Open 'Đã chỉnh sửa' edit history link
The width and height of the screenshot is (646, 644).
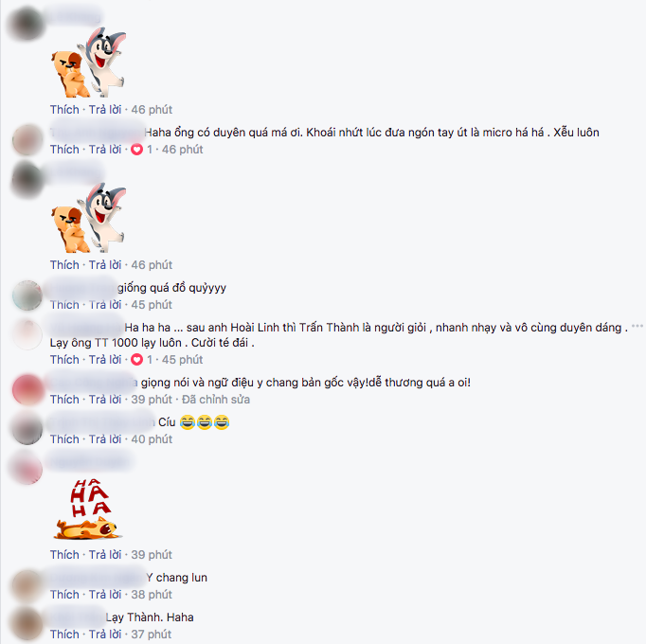pyautogui.click(x=216, y=400)
